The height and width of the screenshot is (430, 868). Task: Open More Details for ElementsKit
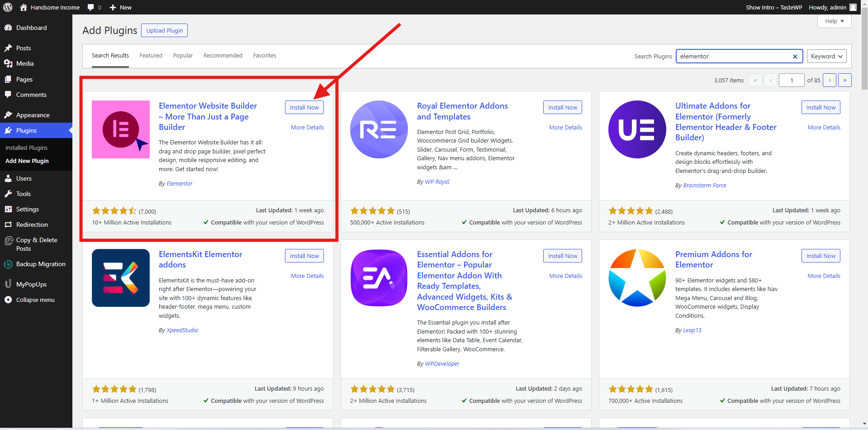pyautogui.click(x=308, y=276)
